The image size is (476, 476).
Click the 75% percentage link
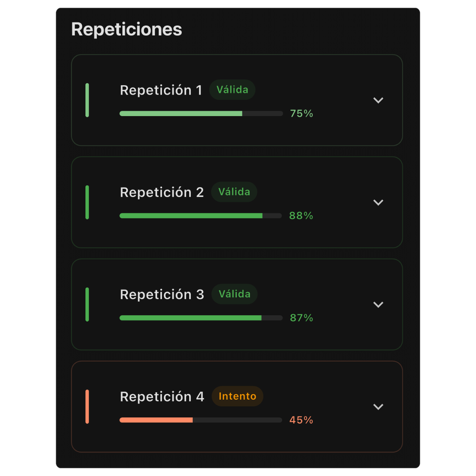coord(301,113)
